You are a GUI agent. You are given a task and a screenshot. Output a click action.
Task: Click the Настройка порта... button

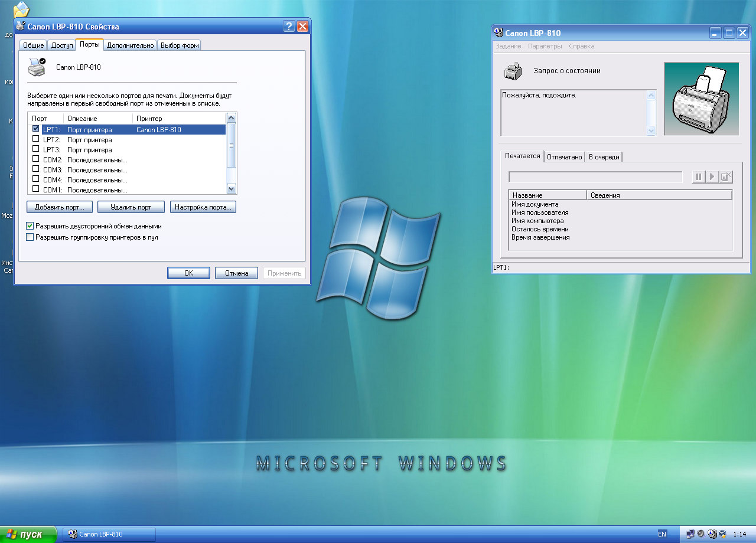click(x=203, y=207)
